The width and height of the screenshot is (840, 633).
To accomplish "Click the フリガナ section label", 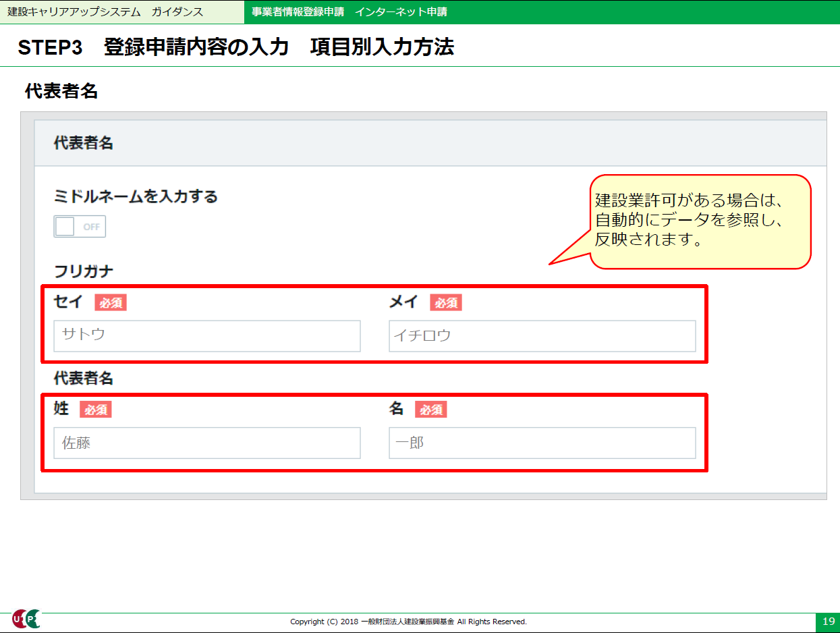I will [x=84, y=271].
